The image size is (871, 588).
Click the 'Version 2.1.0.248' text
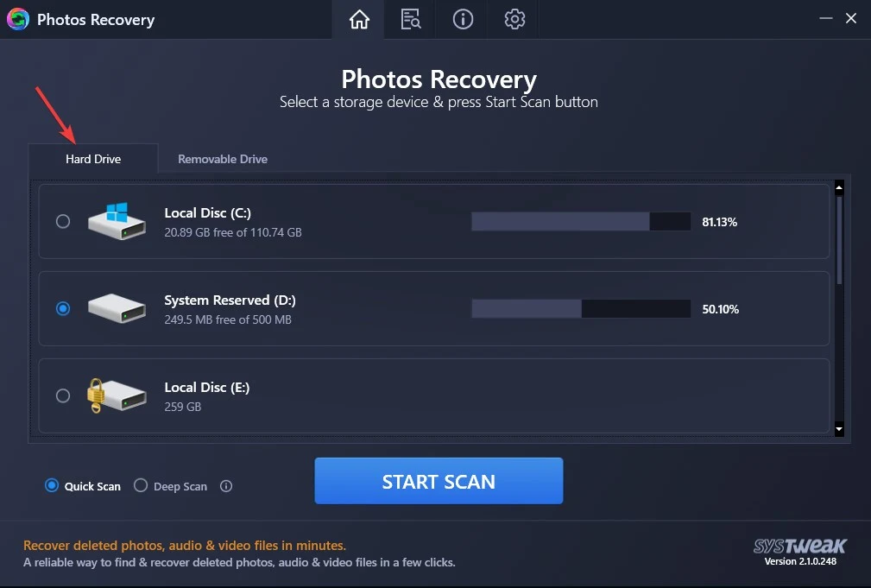[x=800, y=561]
